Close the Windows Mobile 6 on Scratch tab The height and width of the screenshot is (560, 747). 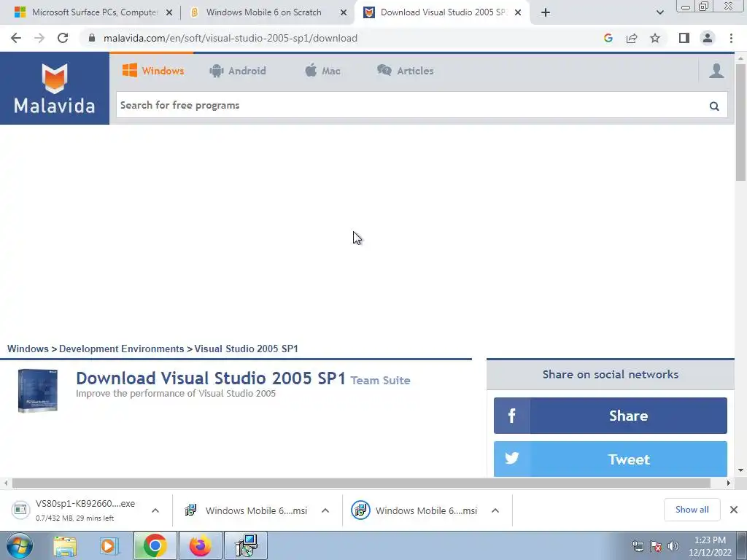point(344,12)
